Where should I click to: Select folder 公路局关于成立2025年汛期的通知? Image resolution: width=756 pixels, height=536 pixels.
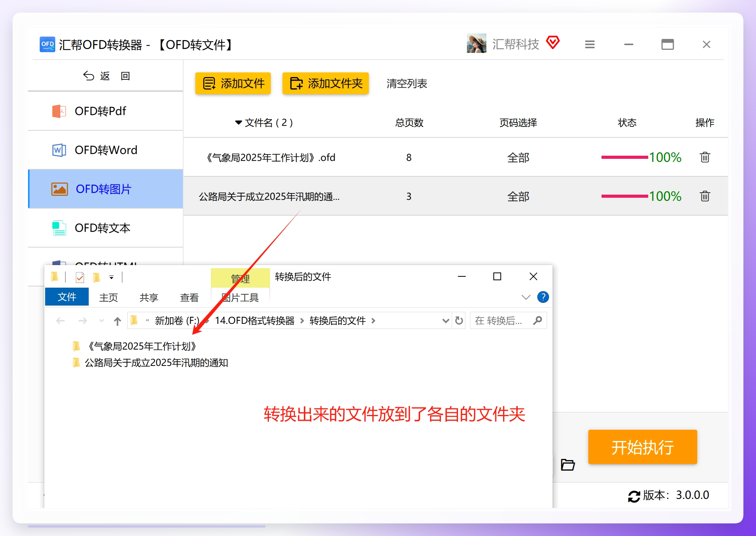pyautogui.click(x=150, y=363)
